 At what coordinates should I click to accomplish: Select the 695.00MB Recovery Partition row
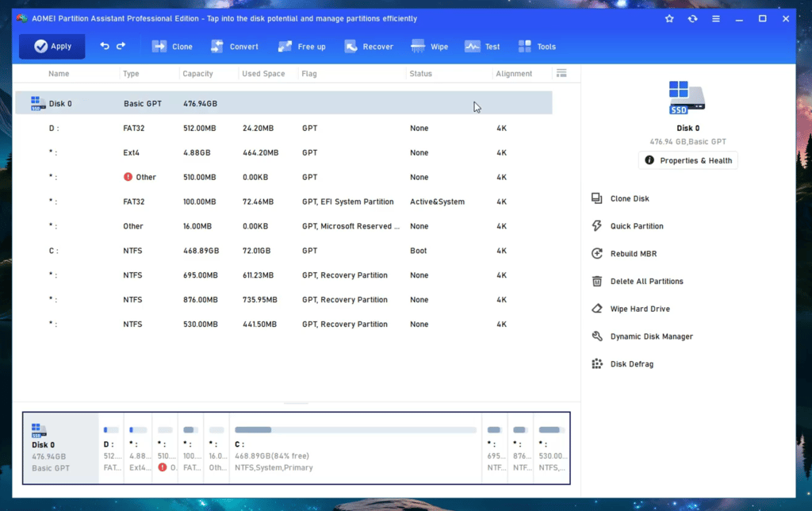tap(284, 275)
